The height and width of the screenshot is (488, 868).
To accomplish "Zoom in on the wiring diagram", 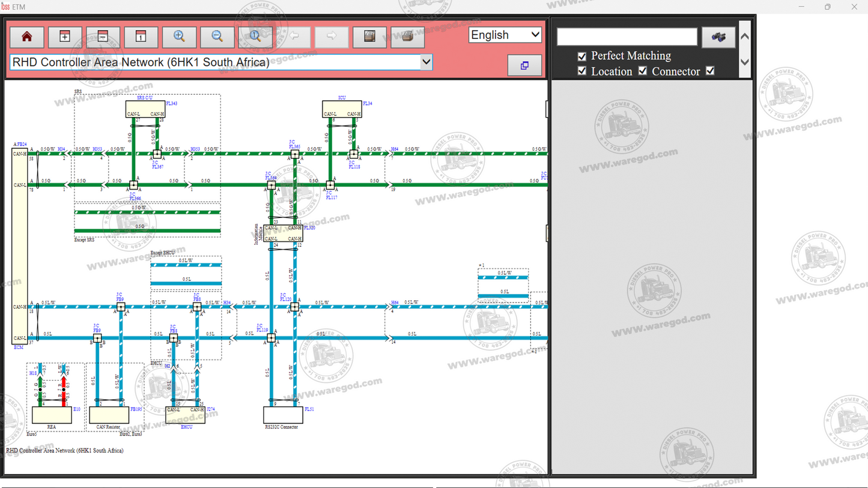I will 179,37.
